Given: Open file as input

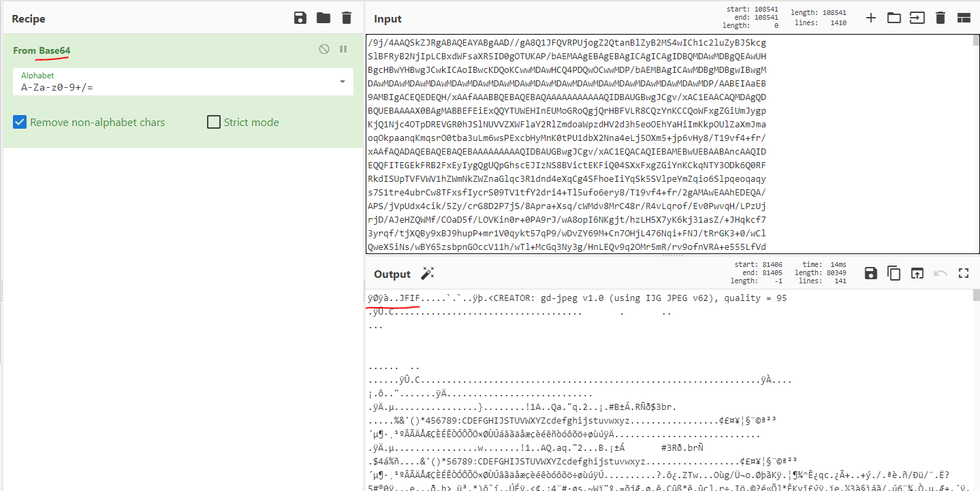Looking at the screenshot, I should pos(917,18).
